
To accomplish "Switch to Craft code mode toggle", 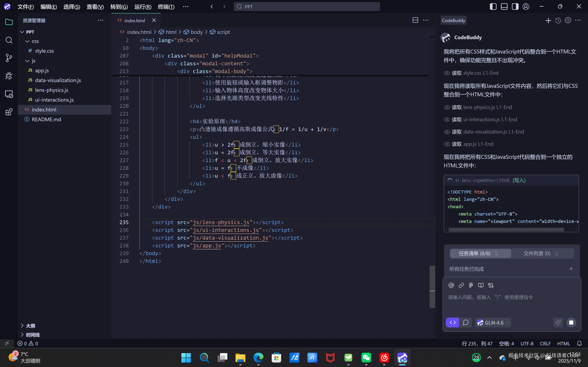I will tap(453, 323).
